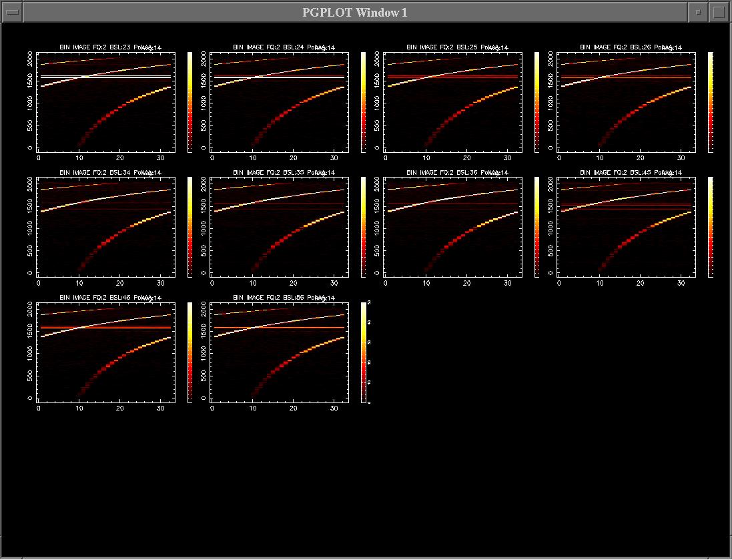This screenshot has width=732, height=560.
Task: Click the color bar beside BSL:26 plot
Action: pos(711,102)
